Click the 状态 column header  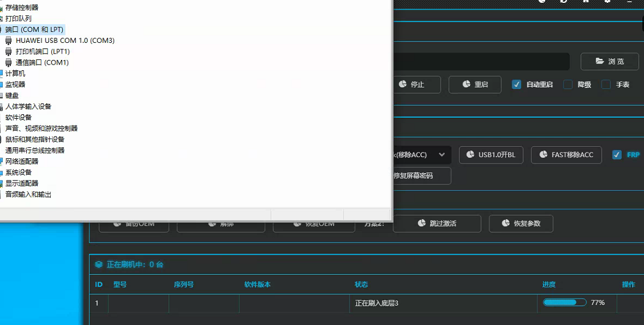(x=361, y=284)
